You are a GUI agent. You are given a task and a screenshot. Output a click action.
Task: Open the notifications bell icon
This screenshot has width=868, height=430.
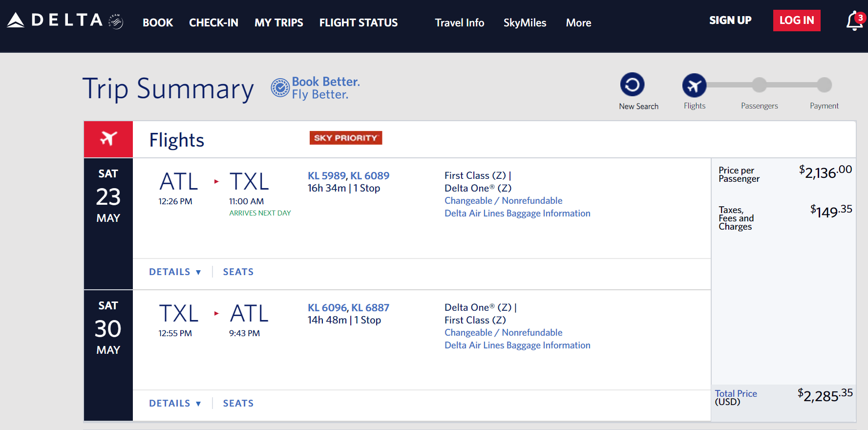[855, 21]
